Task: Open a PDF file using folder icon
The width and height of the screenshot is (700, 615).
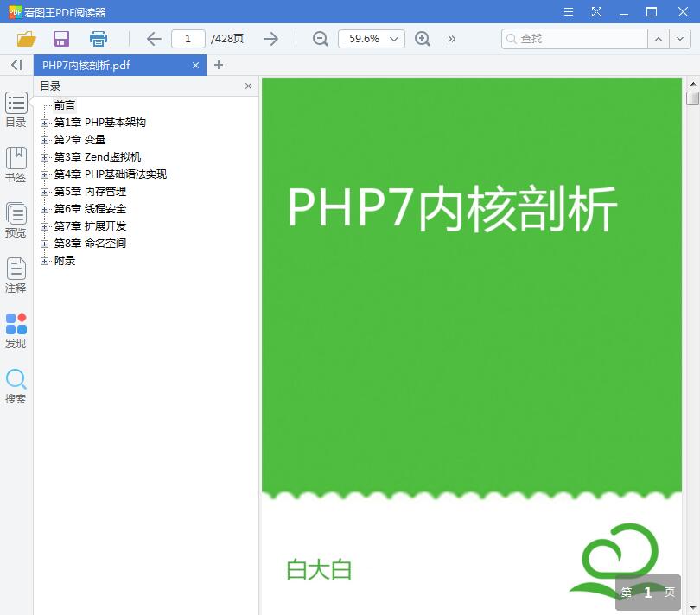Action: point(26,39)
